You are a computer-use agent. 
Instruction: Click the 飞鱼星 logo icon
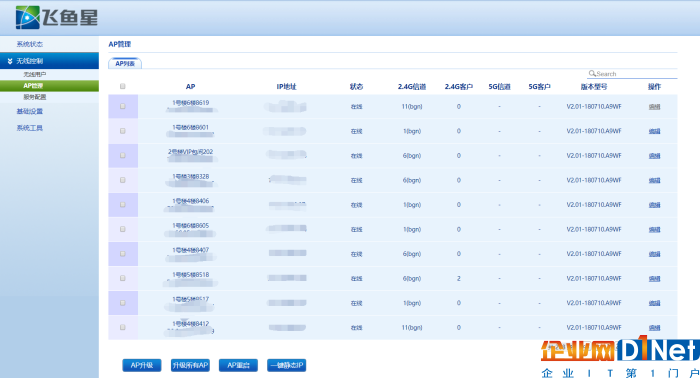click(x=28, y=18)
